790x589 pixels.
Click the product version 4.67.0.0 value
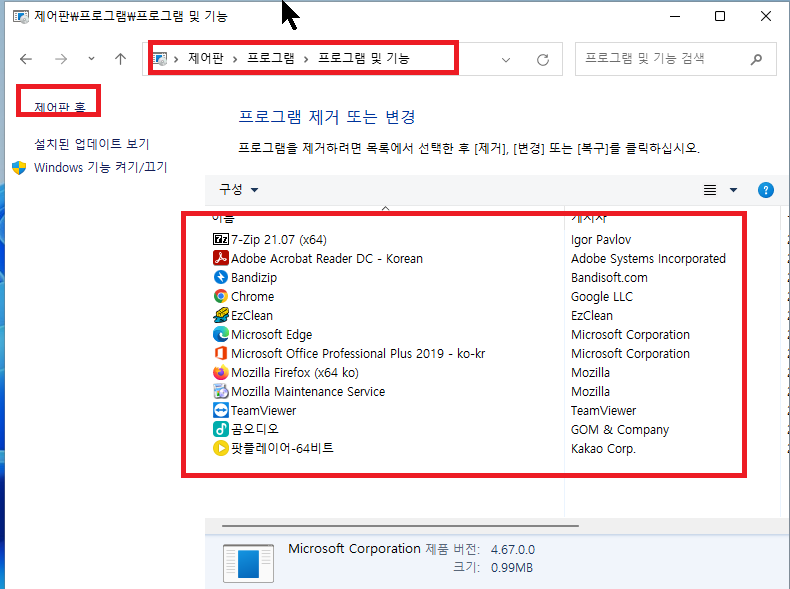coord(513,549)
